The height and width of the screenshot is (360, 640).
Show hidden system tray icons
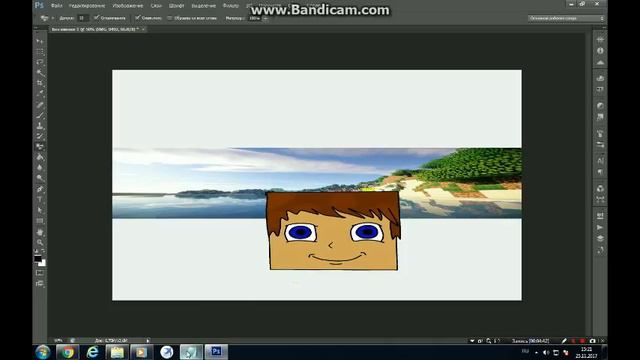tap(536, 352)
